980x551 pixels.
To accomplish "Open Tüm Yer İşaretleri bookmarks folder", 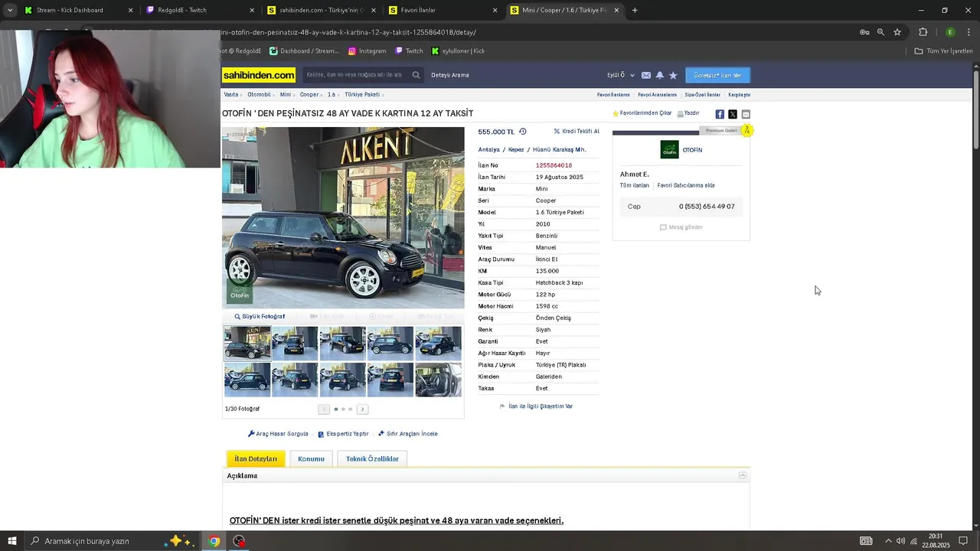I will [x=943, y=51].
